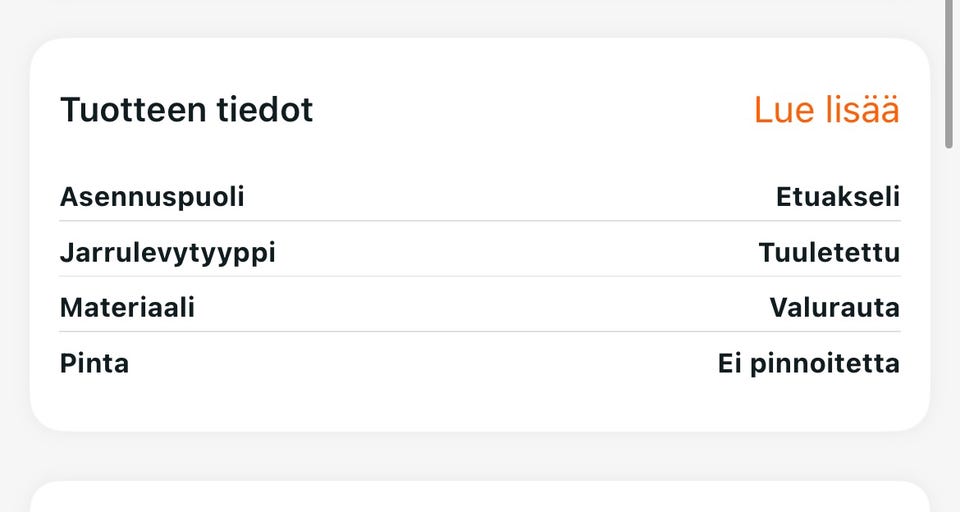
Task: Click the Tuotteen tiedot heading
Action: coord(187,110)
